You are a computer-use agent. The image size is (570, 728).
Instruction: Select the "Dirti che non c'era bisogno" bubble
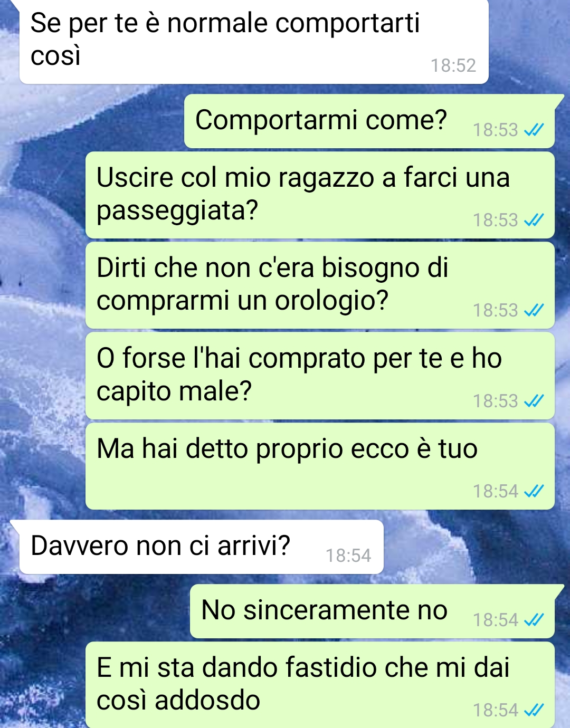coord(320,285)
